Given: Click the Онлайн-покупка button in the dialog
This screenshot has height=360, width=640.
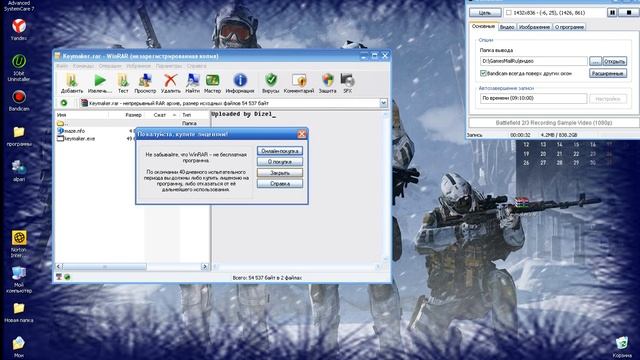Looking at the screenshot, I should coord(280,151).
